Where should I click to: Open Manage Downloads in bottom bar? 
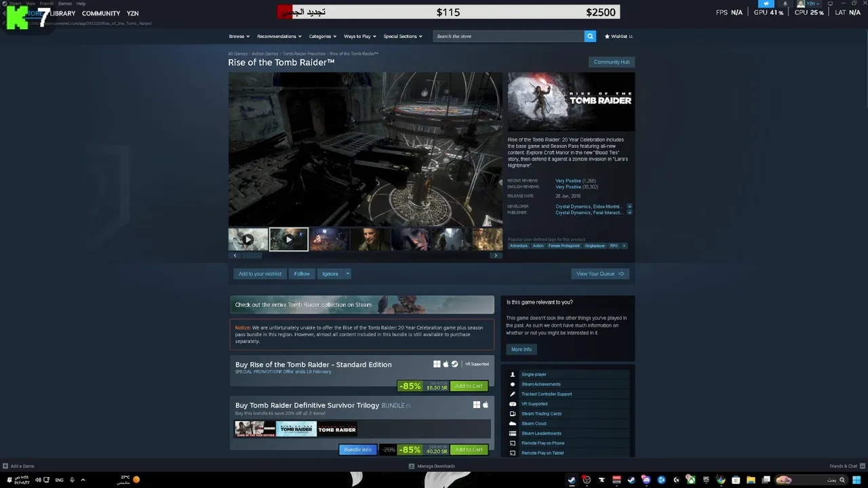pos(432,466)
